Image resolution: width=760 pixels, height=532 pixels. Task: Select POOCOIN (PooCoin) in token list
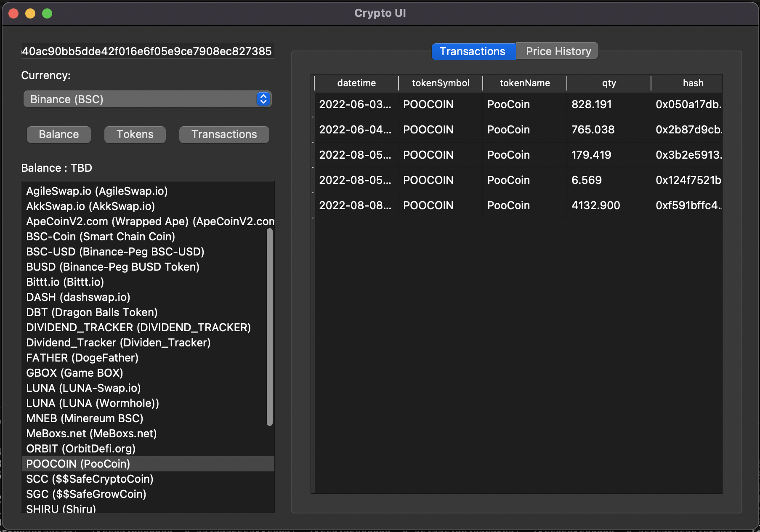[148, 464]
